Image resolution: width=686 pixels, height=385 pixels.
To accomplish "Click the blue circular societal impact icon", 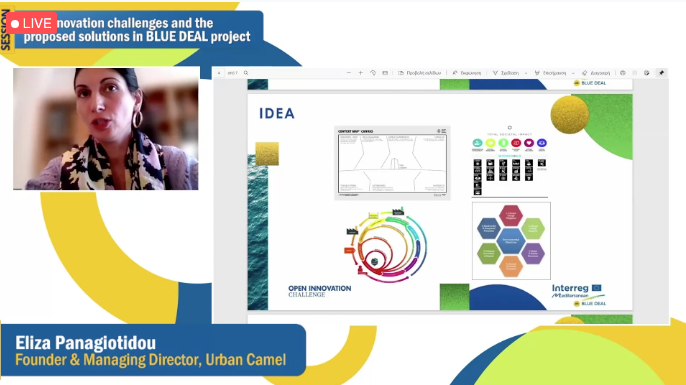I will click(x=542, y=143).
